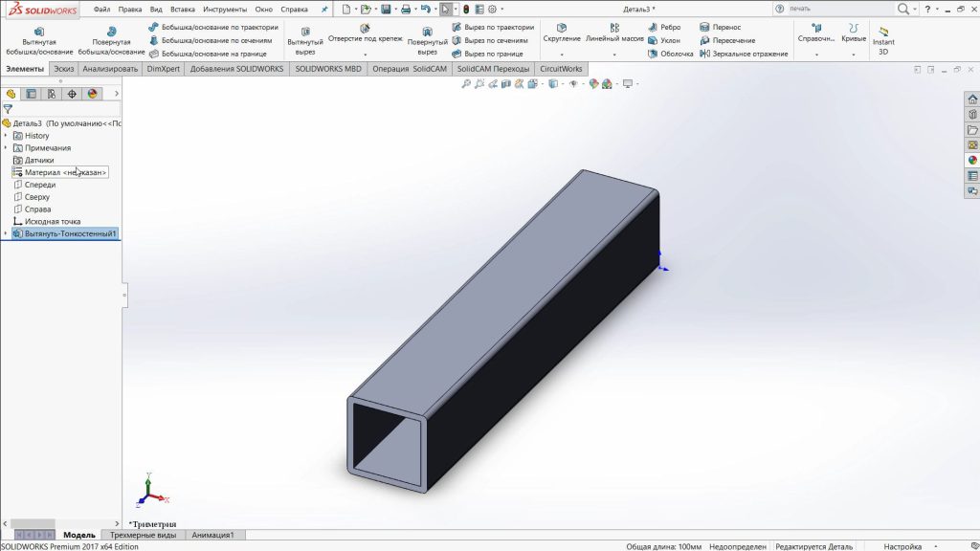The width and height of the screenshot is (980, 551).
Task: Click the Линейный массив pattern tool
Action: [x=614, y=33]
